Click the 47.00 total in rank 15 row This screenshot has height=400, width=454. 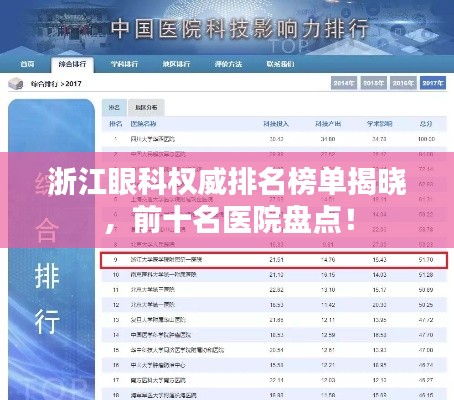pos(426,350)
